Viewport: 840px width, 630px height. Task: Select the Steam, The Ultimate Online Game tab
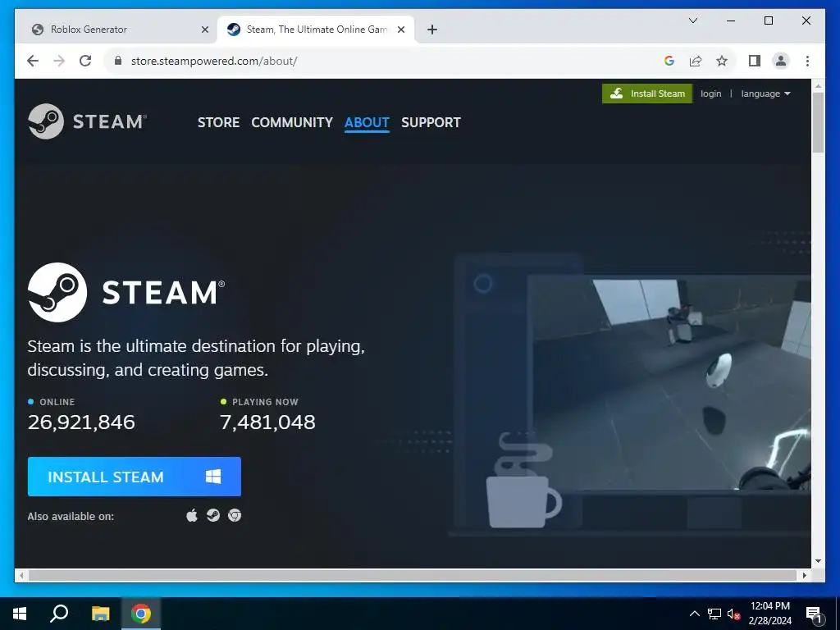point(316,30)
